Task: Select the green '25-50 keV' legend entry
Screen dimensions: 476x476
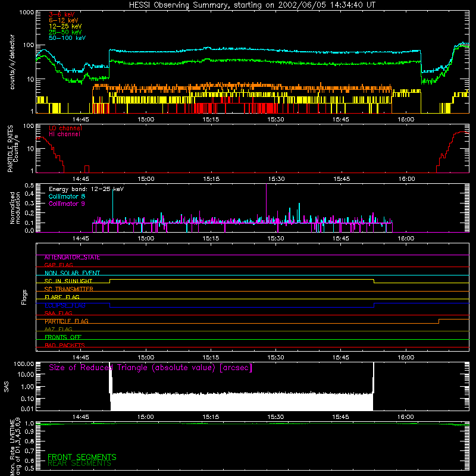Action: tap(65, 32)
